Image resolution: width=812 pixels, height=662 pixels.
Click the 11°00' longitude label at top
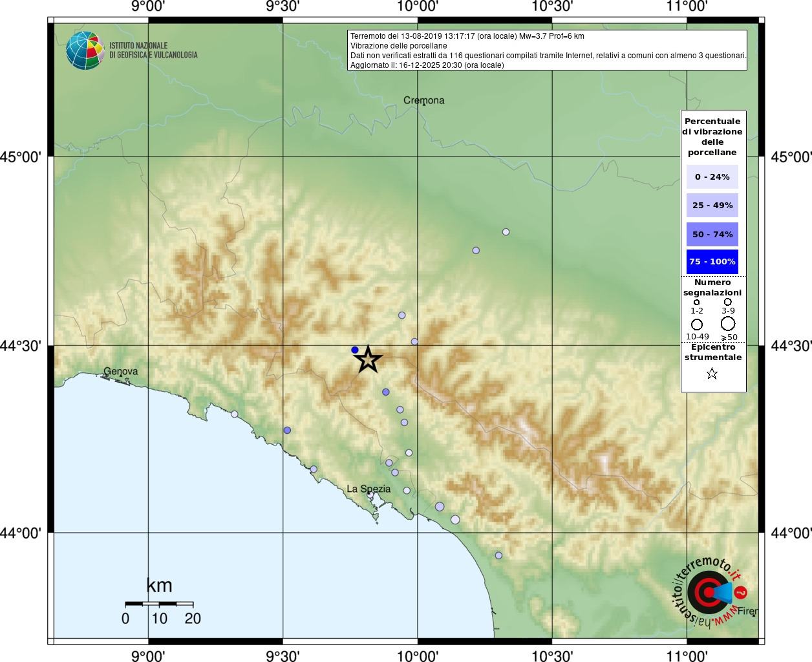(x=687, y=6)
